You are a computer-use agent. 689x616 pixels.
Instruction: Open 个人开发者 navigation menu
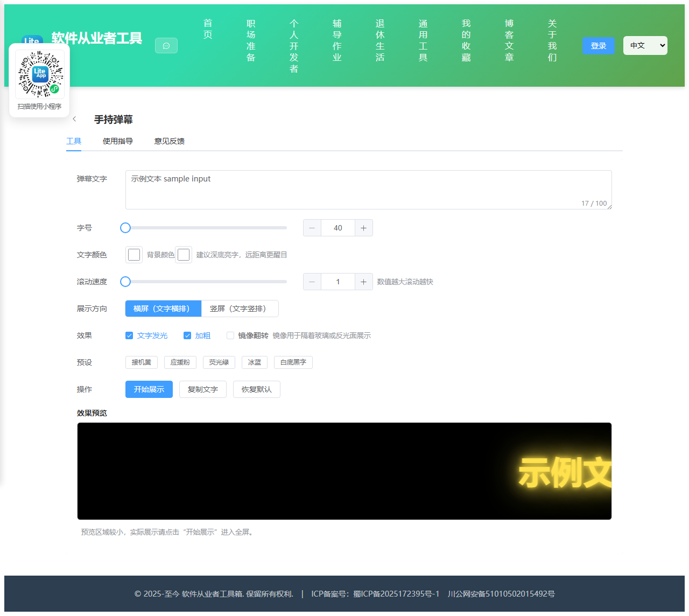294,46
